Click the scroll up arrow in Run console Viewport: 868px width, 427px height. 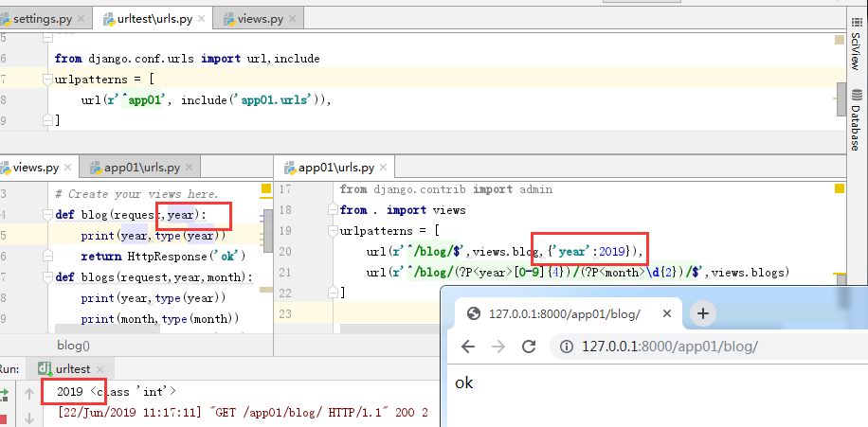(29, 395)
